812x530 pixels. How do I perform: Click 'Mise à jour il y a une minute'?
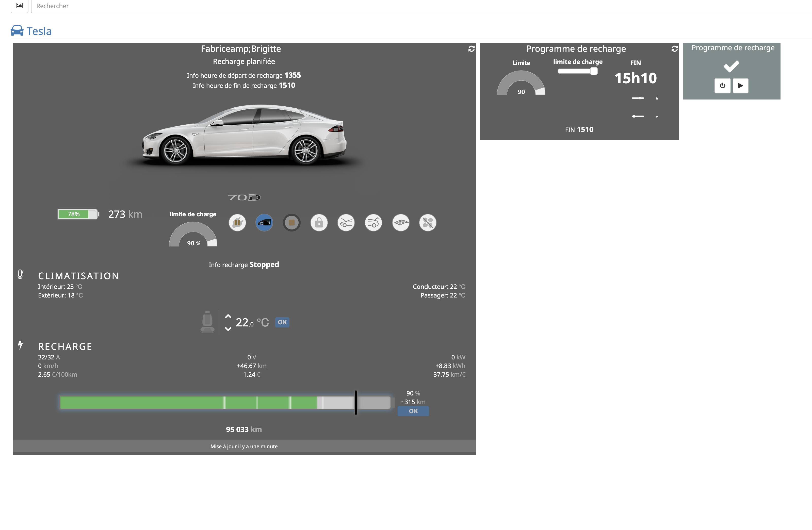coord(244,446)
